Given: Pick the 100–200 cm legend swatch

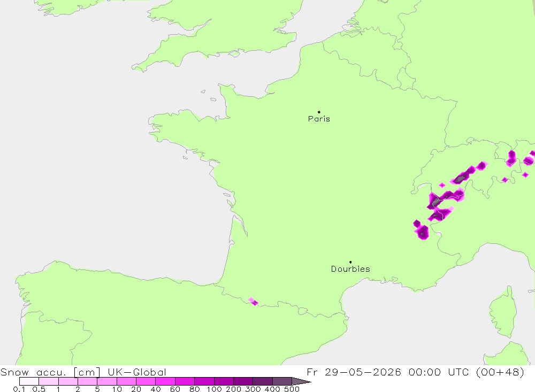Looking at the screenshot, I should (224, 381).
